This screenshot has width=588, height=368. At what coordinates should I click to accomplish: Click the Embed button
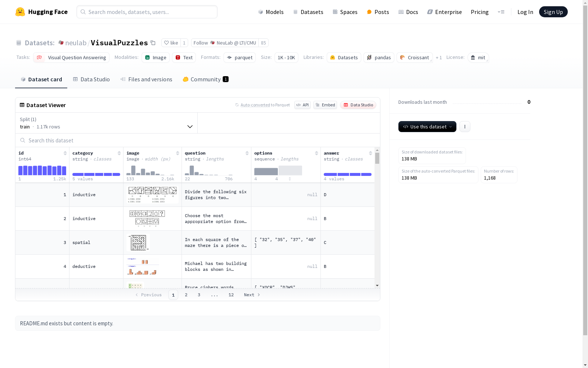tap(325, 105)
